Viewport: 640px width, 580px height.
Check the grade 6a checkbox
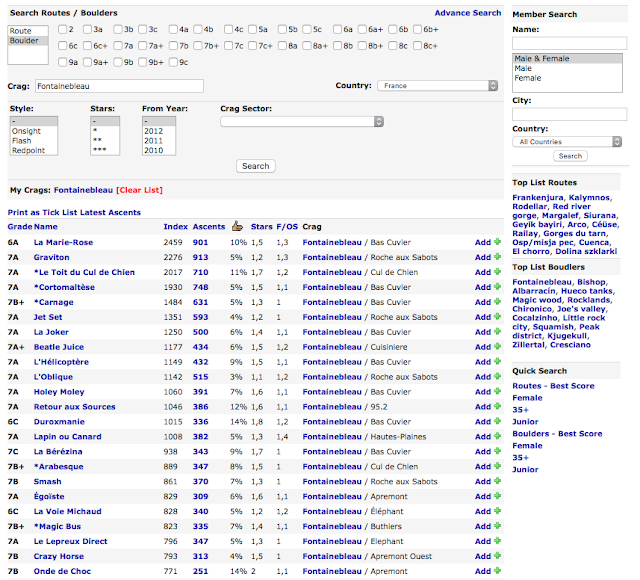[337, 29]
